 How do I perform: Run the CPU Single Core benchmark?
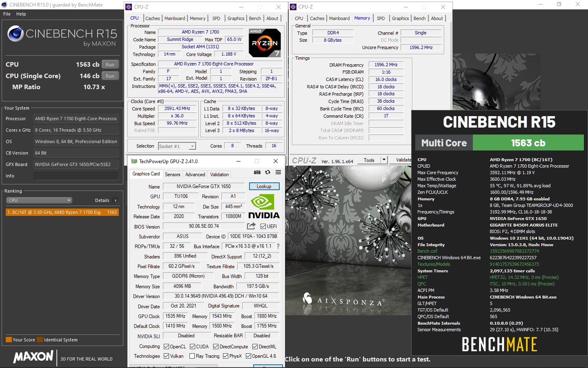tap(110, 76)
